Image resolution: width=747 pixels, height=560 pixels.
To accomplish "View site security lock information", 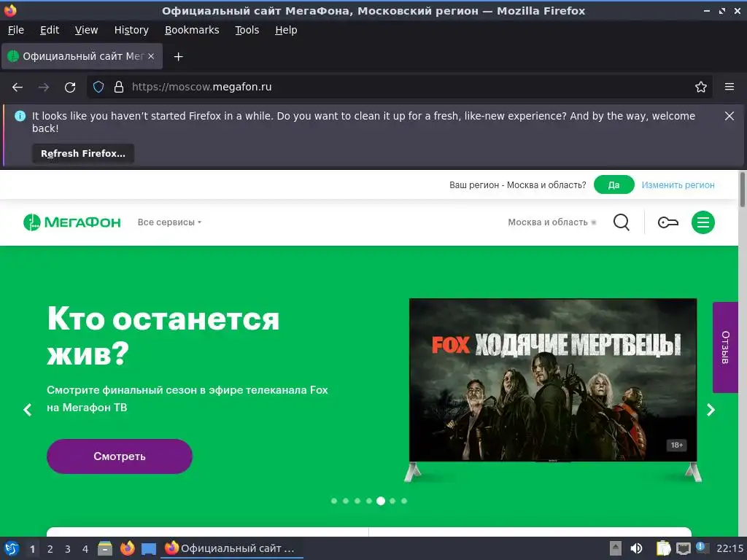I will tap(119, 87).
